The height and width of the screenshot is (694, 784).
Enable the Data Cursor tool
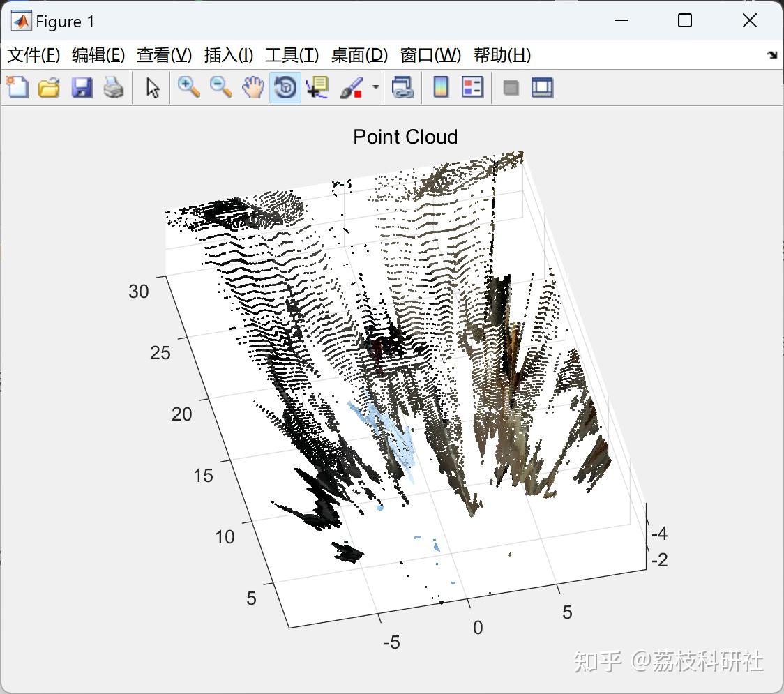[317, 87]
